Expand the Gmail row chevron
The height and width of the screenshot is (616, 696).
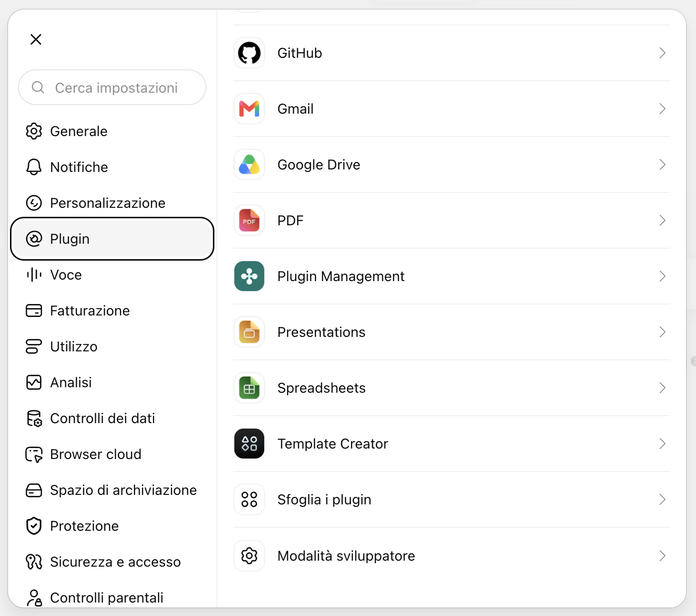[662, 109]
